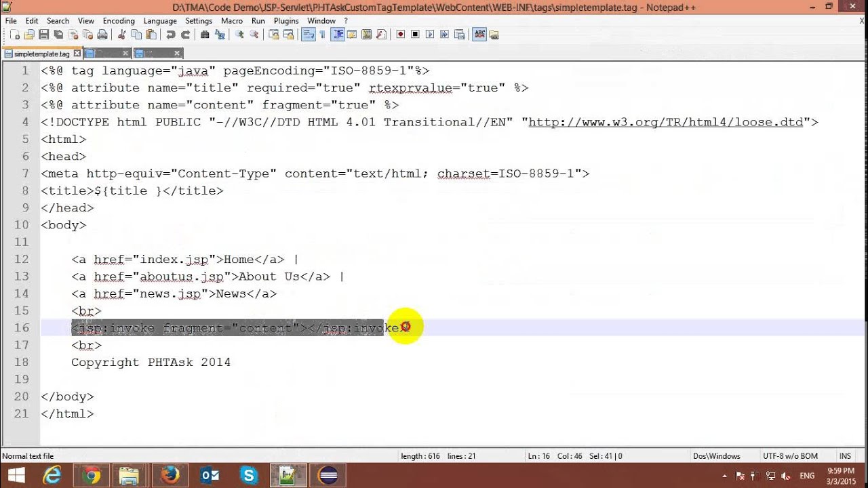
Task: Paste from clipboard using the toolbar icon
Action: pos(151,35)
